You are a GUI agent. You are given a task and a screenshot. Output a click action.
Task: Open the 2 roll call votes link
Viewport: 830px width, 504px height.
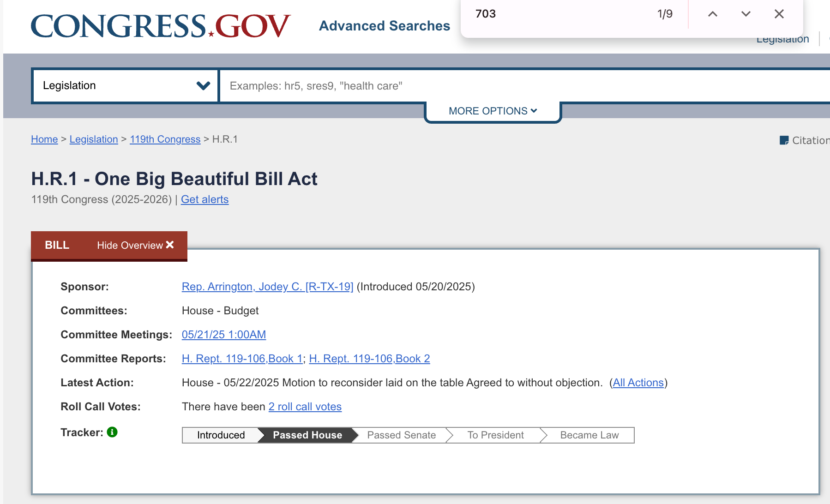(305, 407)
